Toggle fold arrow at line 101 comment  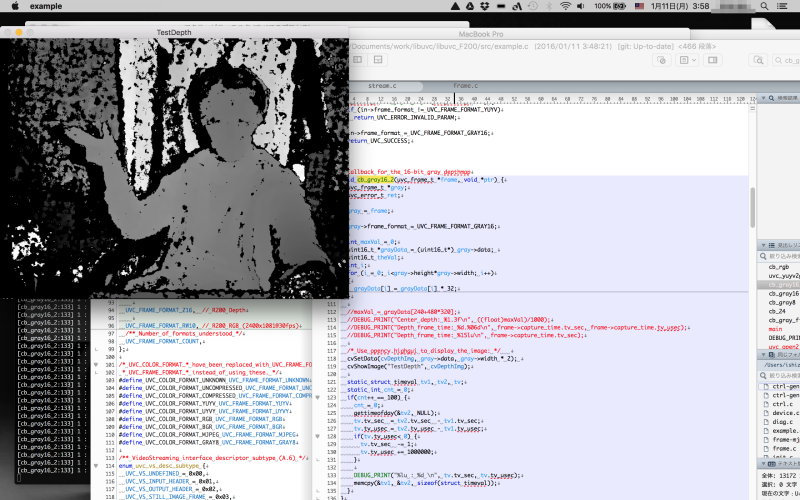(x=96, y=365)
